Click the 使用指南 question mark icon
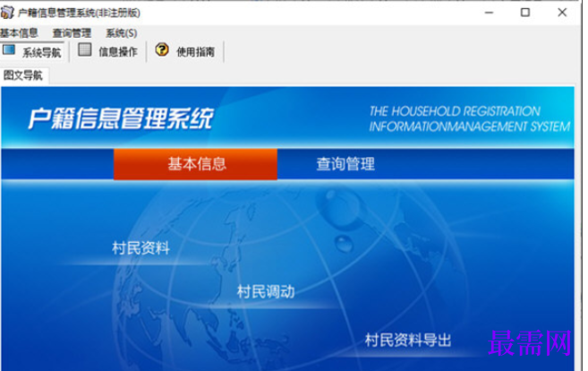Image resolution: width=588 pixels, height=371 pixels. coord(162,49)
